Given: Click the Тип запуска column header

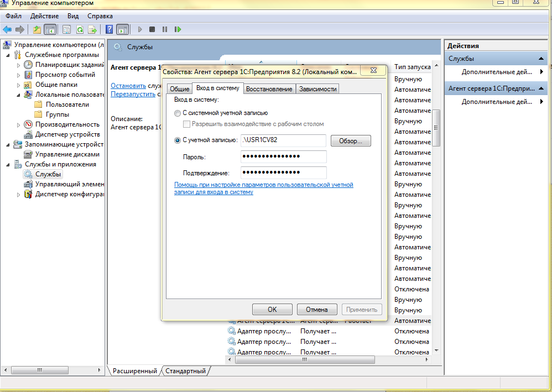Looking at the screenshot, I should pyautogui.click(x=412, y=67).
